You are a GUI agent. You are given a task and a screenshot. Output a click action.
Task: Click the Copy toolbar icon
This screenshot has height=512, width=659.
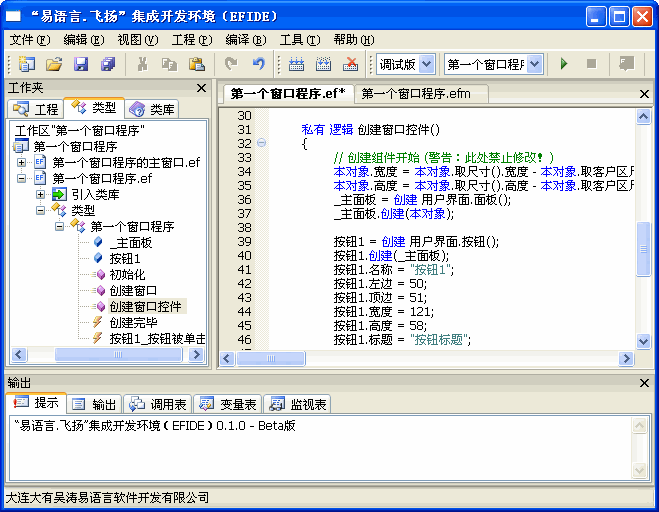169,64
